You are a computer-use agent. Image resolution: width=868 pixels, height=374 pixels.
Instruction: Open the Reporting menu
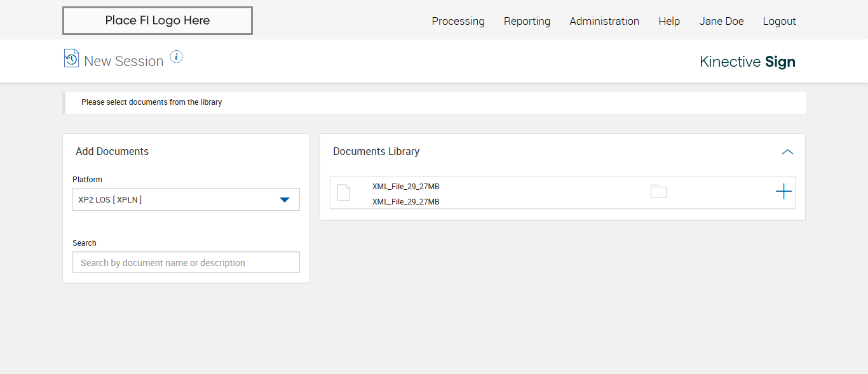click(x=527, y=21)
